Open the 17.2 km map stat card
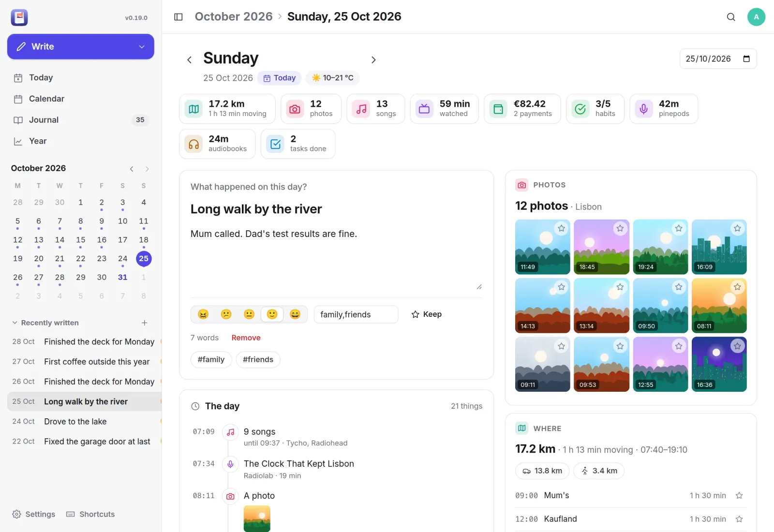This screenshot has width=774, height=532. click(227, 109)
